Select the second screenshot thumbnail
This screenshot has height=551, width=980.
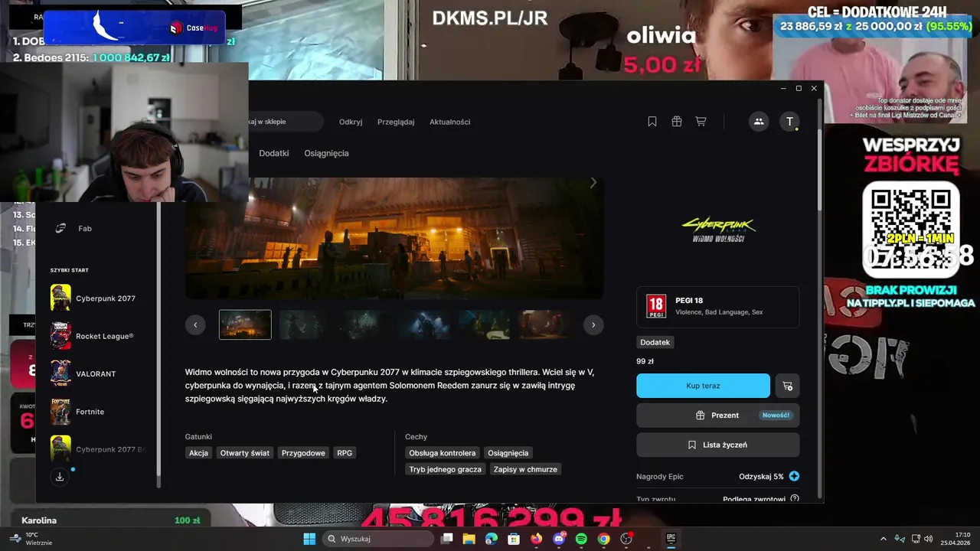tap(305, 324)
